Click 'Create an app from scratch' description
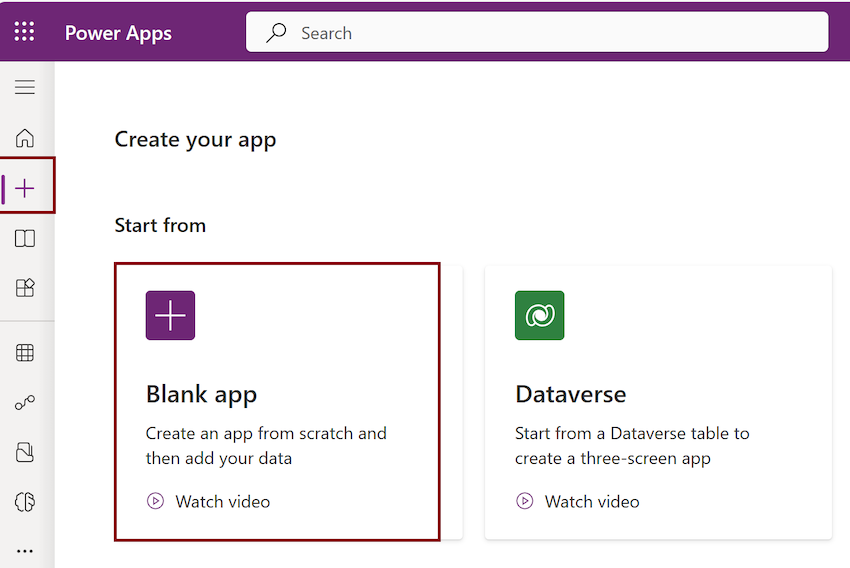This screenshot has width=850, height=568. (266, 446)
